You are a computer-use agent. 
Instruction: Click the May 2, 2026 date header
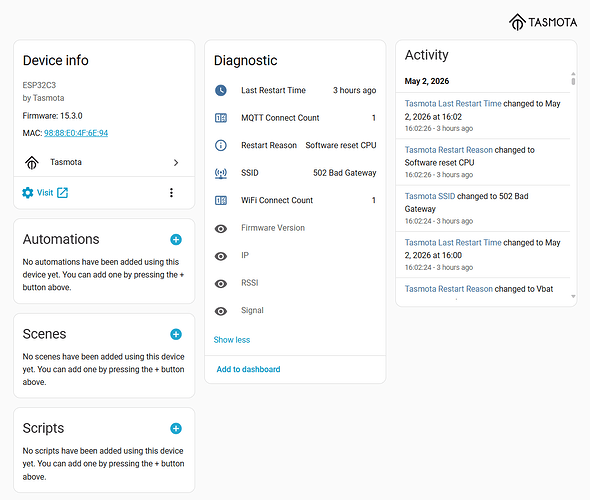[427, 81]
